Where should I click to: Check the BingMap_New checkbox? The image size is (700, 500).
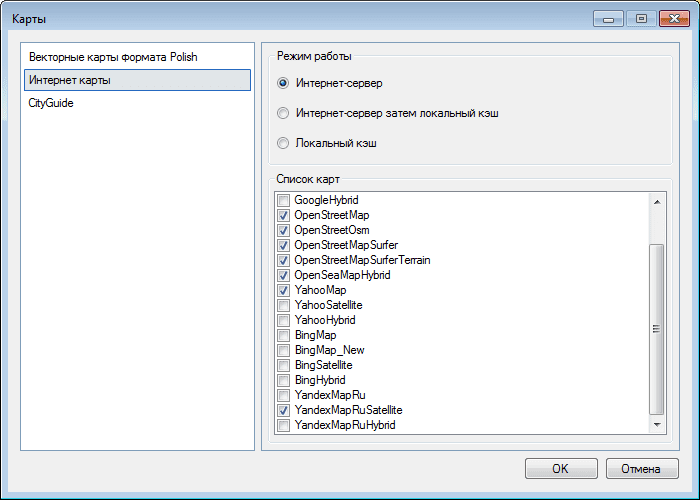284,350
